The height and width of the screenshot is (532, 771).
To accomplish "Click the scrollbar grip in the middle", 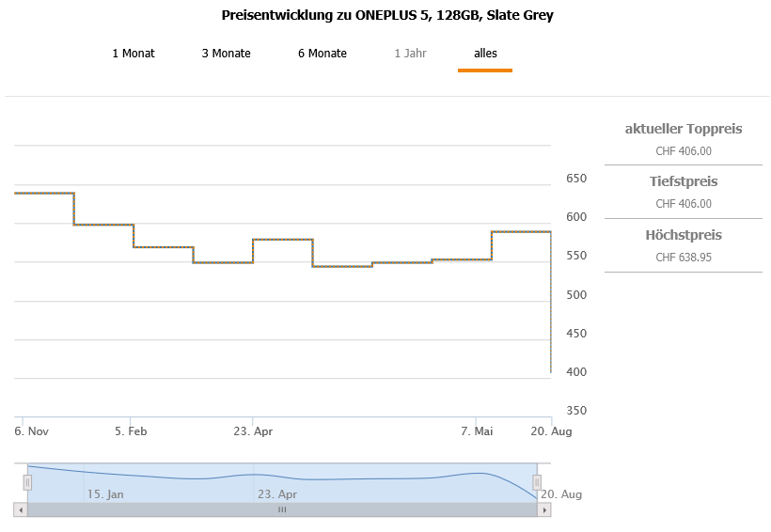I will pos(282,509).
